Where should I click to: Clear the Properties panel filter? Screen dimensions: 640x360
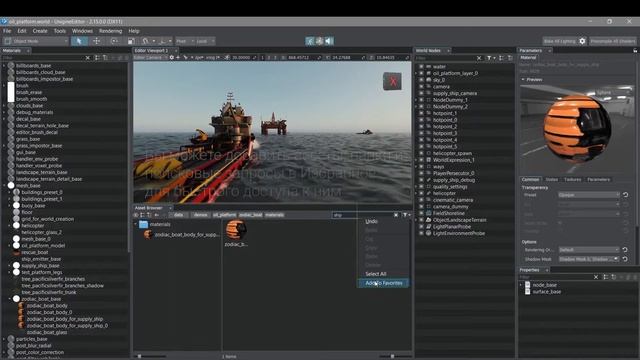[x=596, y=277]
